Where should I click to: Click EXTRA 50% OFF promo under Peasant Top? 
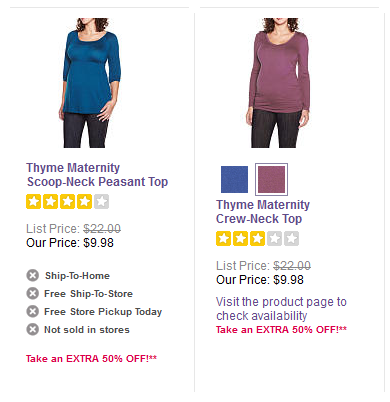[91, 359]
